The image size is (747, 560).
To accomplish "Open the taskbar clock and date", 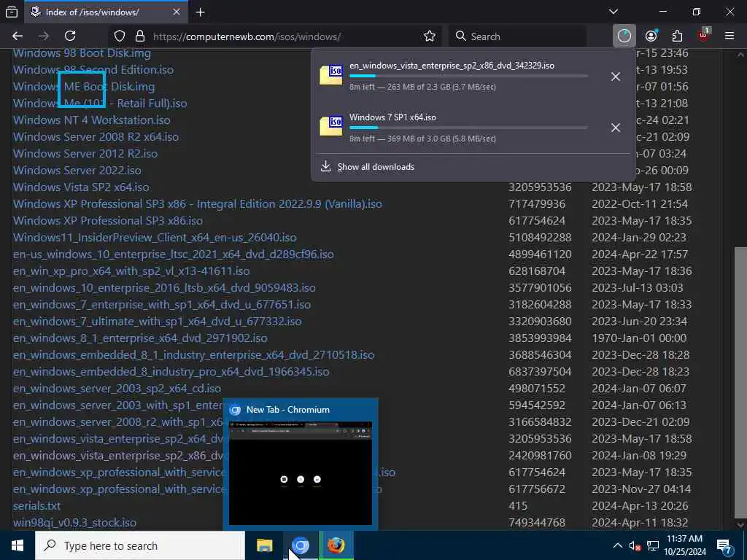I will point(685,545).
